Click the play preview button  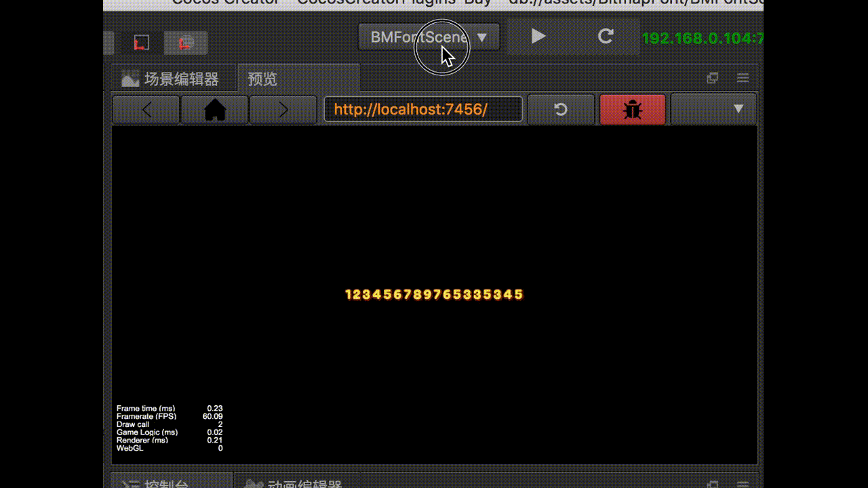(x=538, y=37)
